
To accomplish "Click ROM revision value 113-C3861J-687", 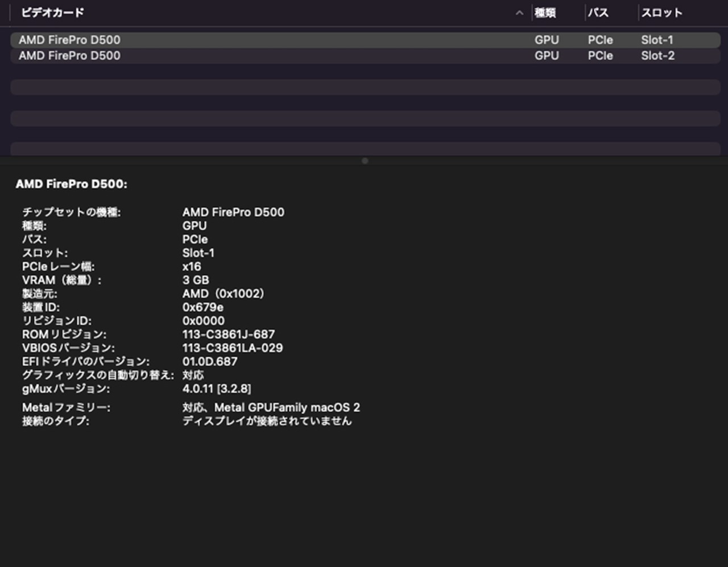I will tap(229, 334).
